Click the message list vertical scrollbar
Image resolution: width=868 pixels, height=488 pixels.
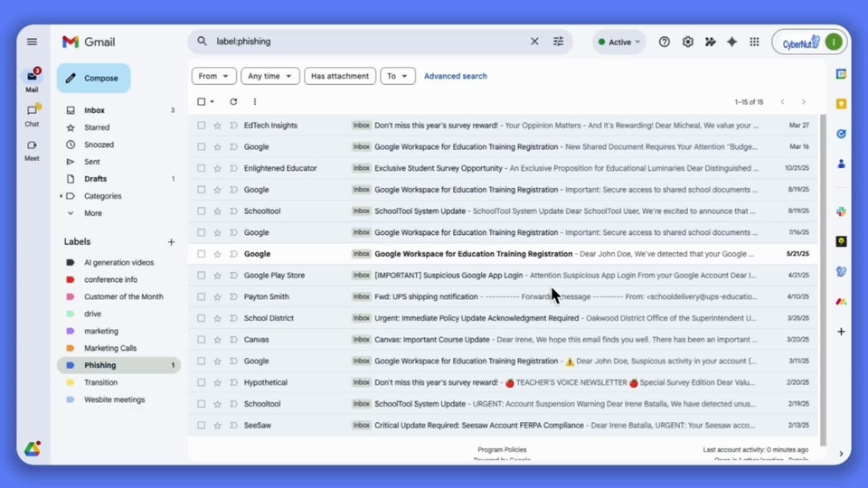(823, 280)
